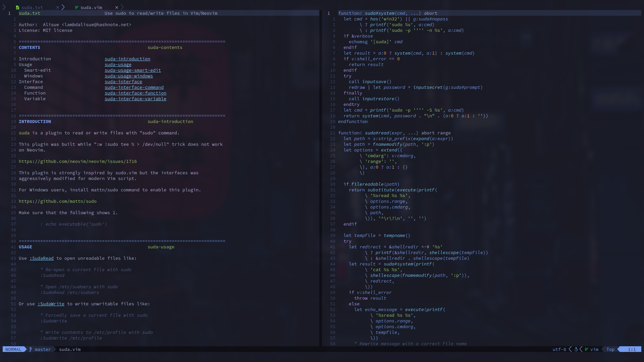Click the neovim issues 1716 URL
Screen dimensions: 644x362
pos(78,161)
